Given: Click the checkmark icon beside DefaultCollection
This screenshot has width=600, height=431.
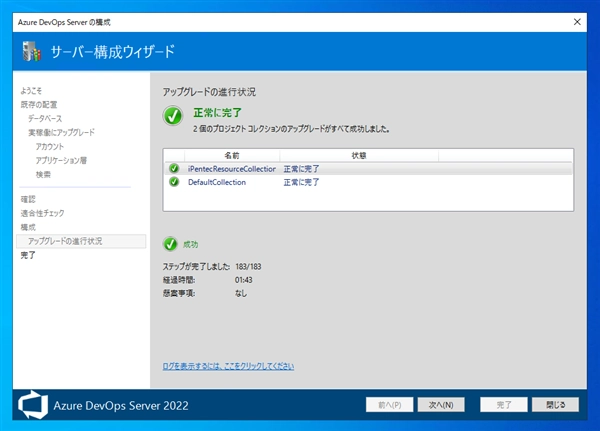Looking at the screenshot, I should click(x=174, y=182).
